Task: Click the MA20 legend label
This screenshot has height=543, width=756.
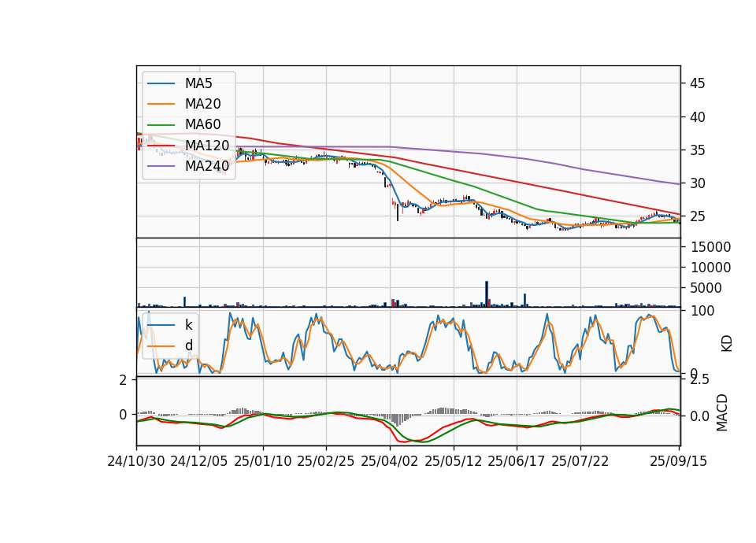Action: [x=202, y=104]
